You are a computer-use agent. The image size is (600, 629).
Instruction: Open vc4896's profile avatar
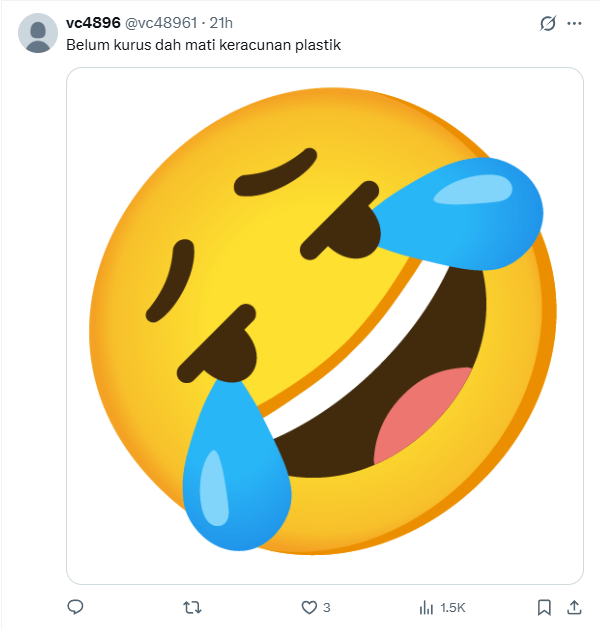click(x=39, y=34)
